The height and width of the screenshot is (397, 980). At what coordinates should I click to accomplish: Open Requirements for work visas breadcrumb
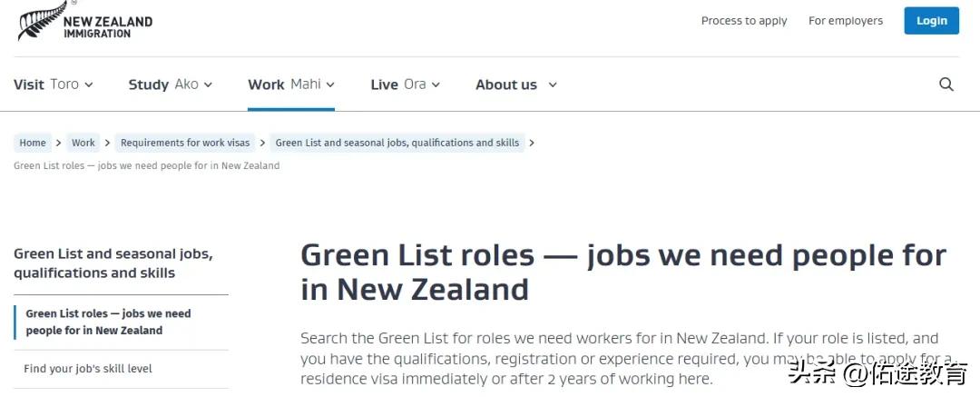(x=185, y=143)
